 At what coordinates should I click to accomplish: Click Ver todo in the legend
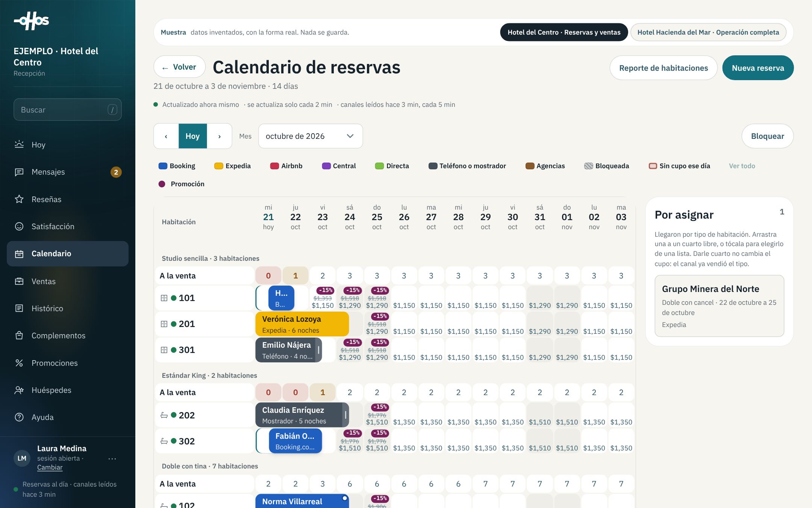(742, 166)
